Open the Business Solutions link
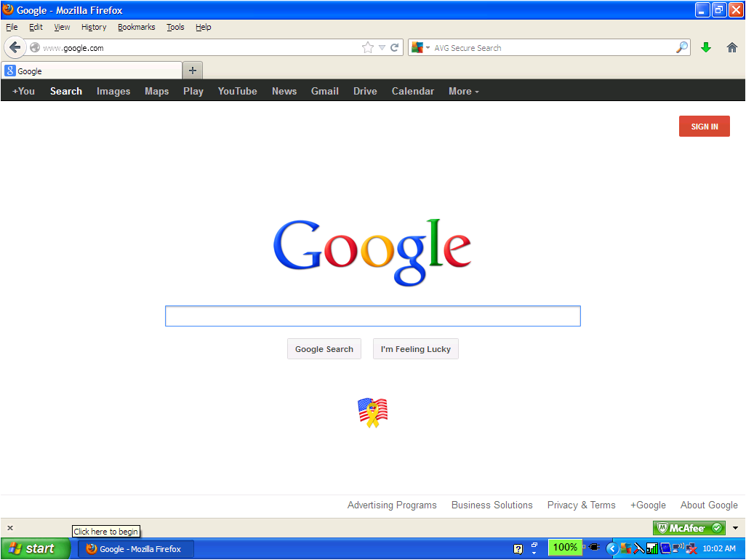This screenshot has height=560, width=746. tap(492, 505)
